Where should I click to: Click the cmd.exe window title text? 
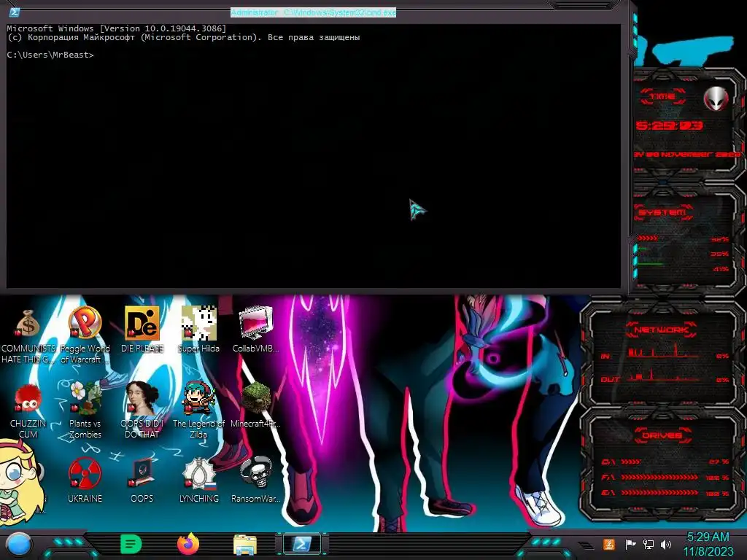pos(314,12)
